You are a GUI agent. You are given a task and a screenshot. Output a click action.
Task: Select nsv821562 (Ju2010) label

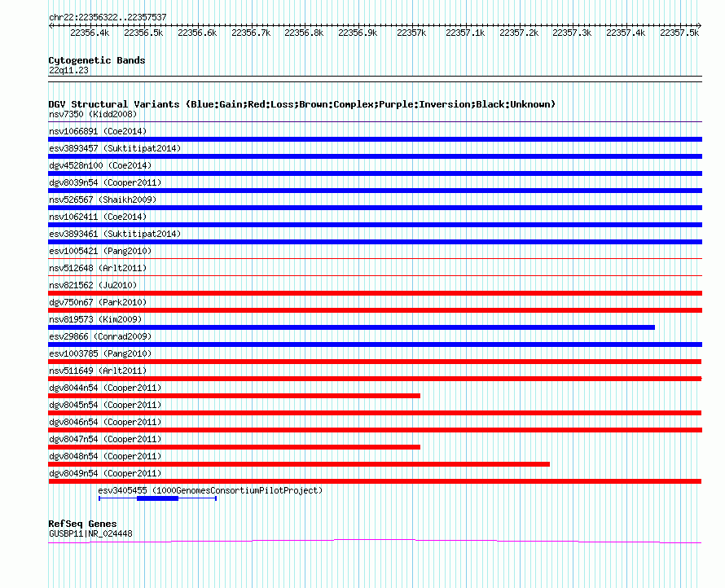93,285
